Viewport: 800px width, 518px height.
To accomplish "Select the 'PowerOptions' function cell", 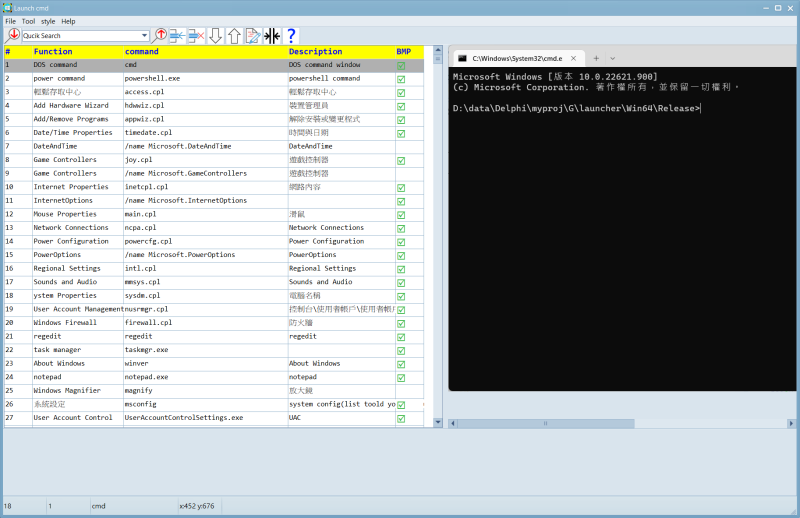I will [x=78, y=255].
